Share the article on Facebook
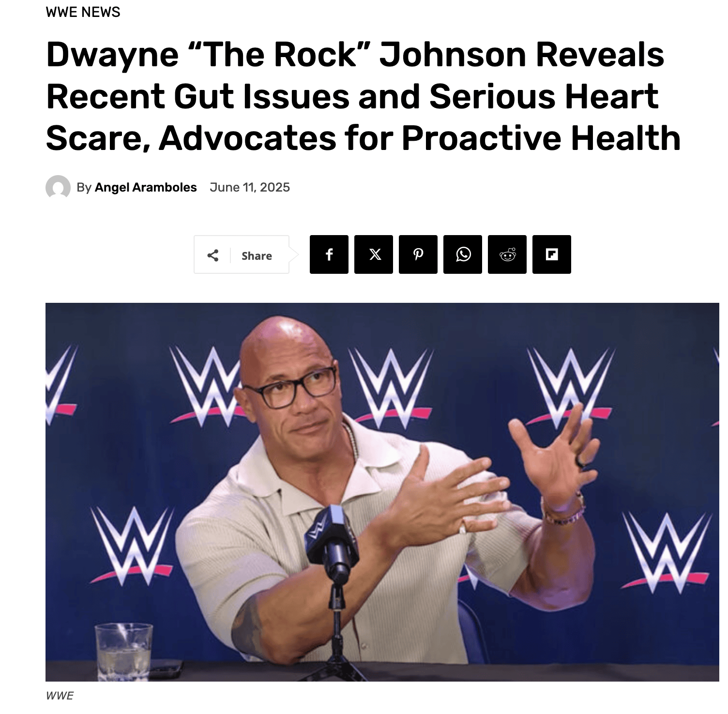This screenshot has width=728, height=714. [329, 254]
